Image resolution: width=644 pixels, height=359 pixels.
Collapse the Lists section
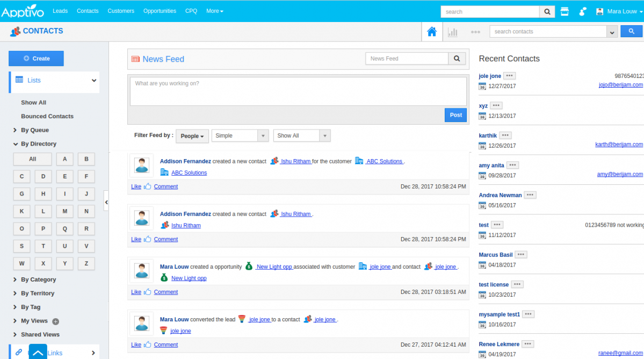pyautogui.click(x=93, y=81)
